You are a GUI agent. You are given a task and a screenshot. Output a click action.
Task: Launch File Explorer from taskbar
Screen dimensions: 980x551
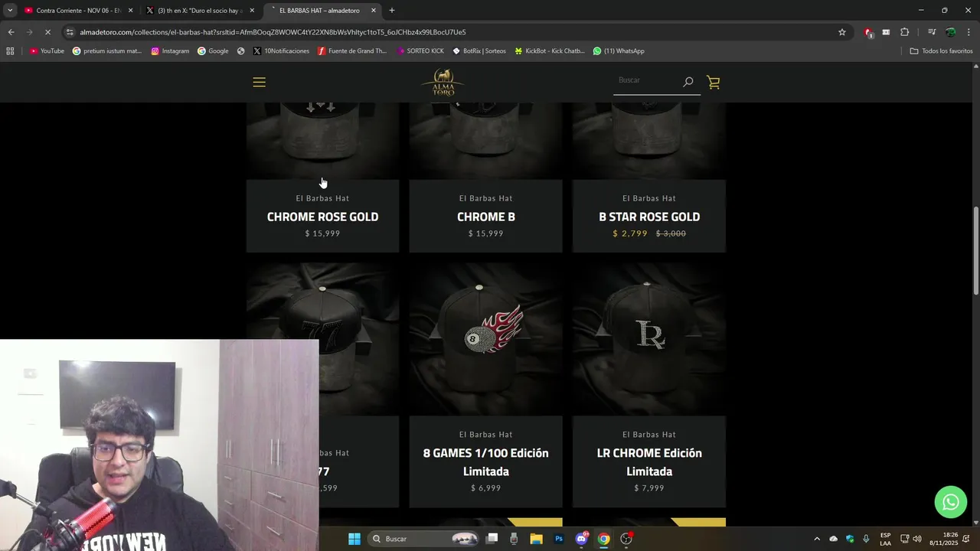click(x=537, y=539)
